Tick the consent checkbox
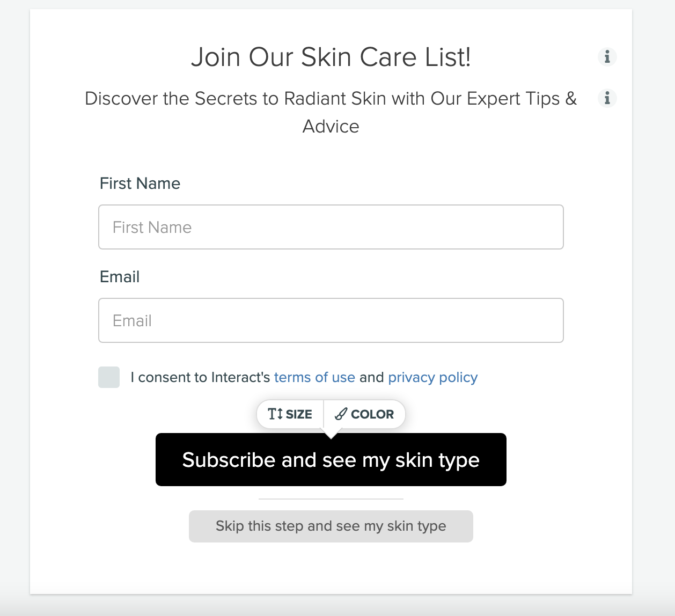Image resolution: width=675 pixels, height=616 pixels. pos(109,377)
